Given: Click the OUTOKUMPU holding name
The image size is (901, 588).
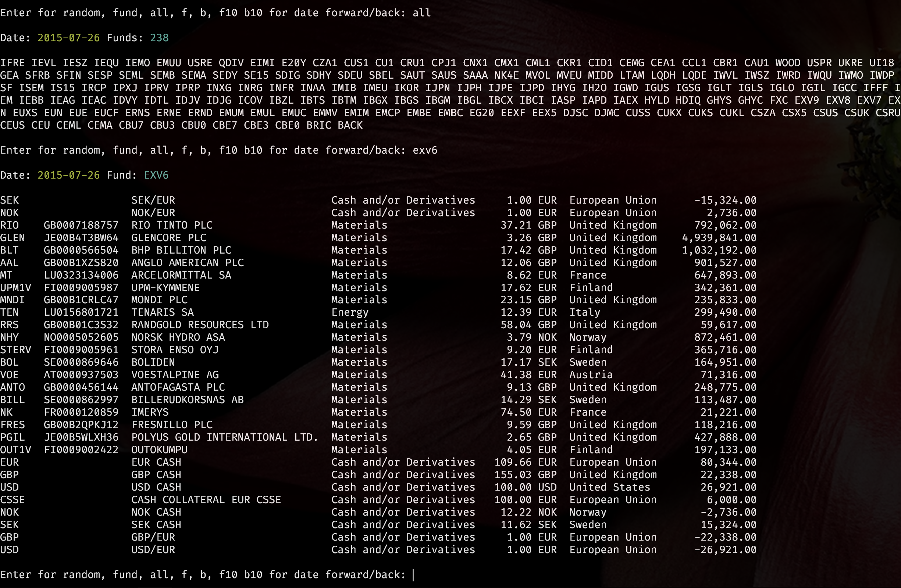Looking at the screenshot, I should pyautogui.click(x=159, y=449).
